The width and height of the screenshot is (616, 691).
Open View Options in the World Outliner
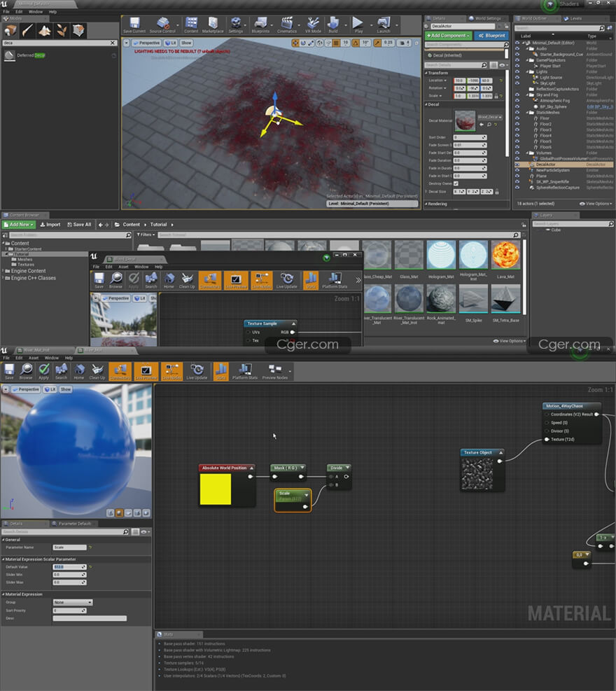(596, 204)
